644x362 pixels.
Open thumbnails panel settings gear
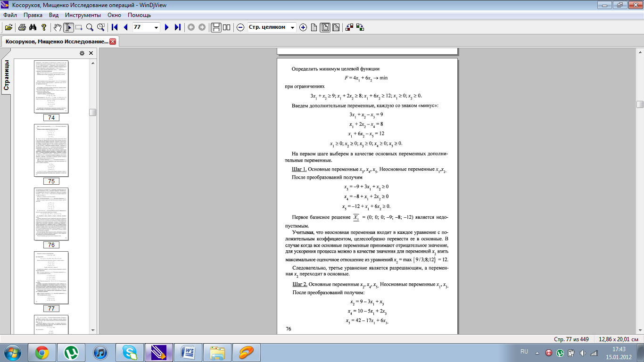tap(82, 53)
